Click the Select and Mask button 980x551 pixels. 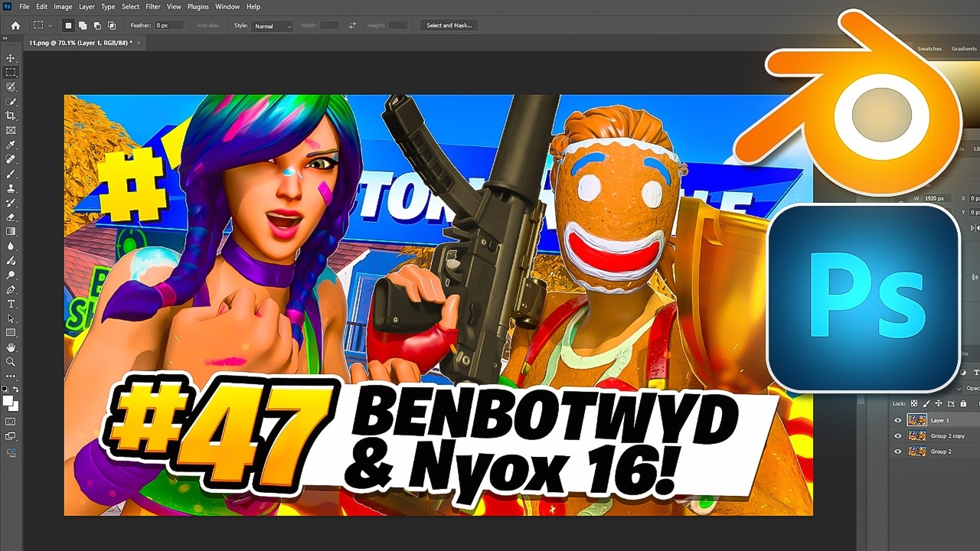(x=449, y=25)
